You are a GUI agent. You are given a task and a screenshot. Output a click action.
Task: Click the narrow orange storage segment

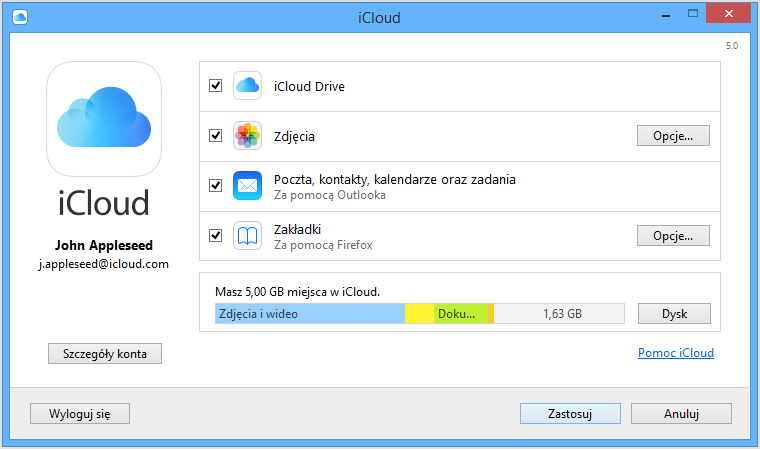491,314
